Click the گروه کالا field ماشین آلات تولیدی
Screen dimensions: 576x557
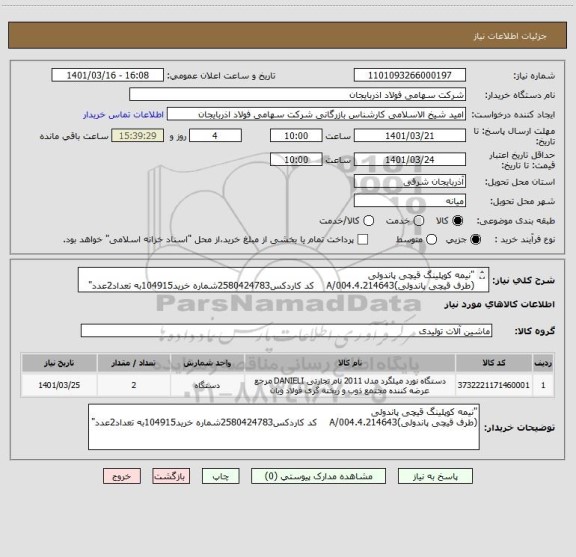coord(286,331)
